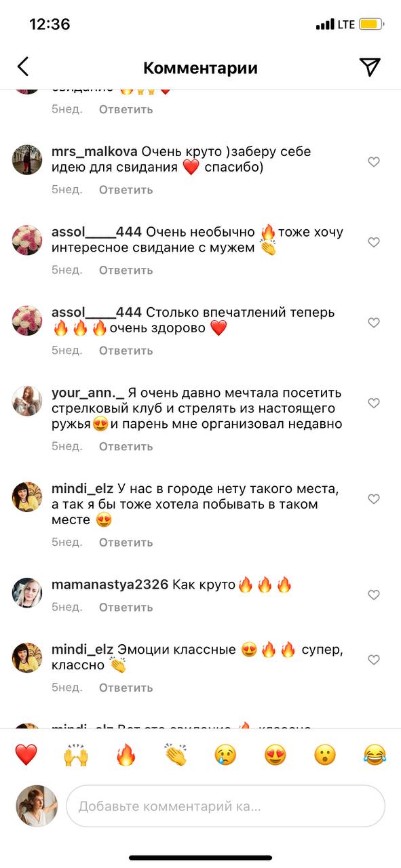Insert the crying face quick emoji
This screenshot has width=401, height=868.
pyautogui.click(x=225, y=754)
